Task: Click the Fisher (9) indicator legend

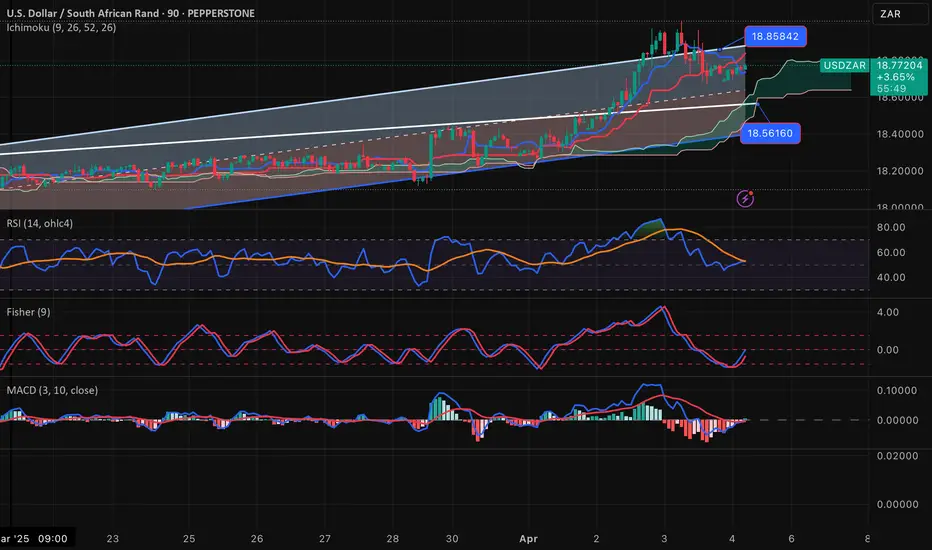Action: [28, 312]
